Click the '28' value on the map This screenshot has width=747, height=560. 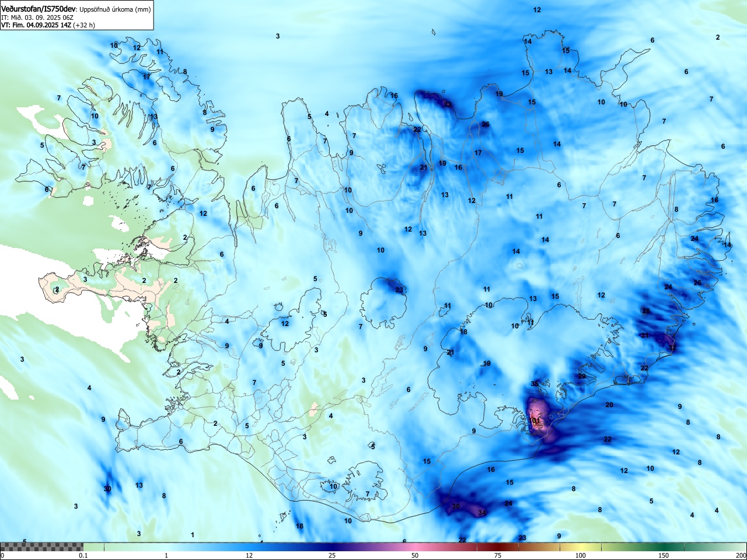[x=646, y=311]
